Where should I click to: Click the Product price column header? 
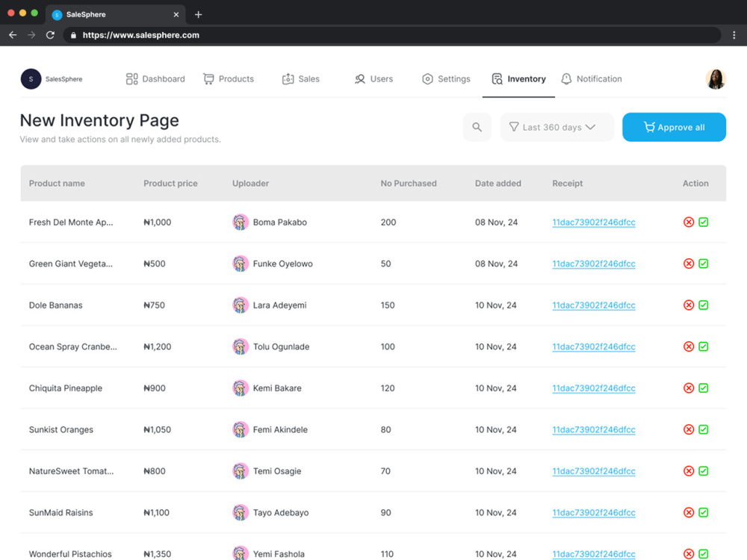[170, 184]
